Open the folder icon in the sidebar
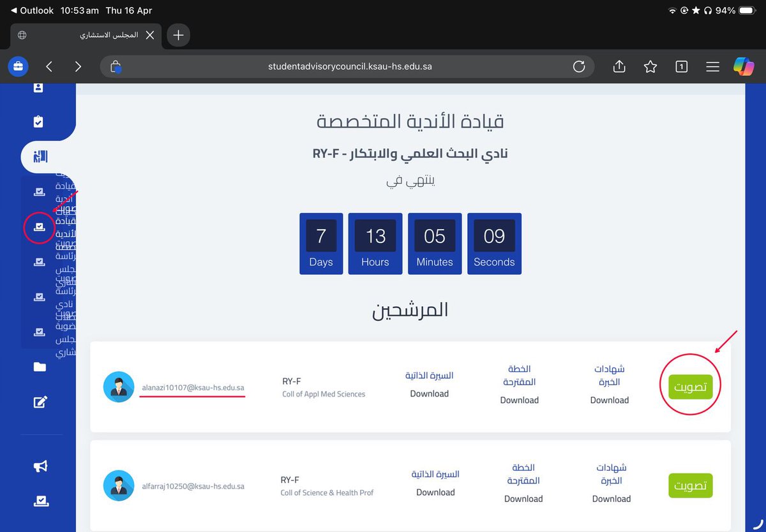This screenshot has width=766, height=532. (x=40, y=367)
